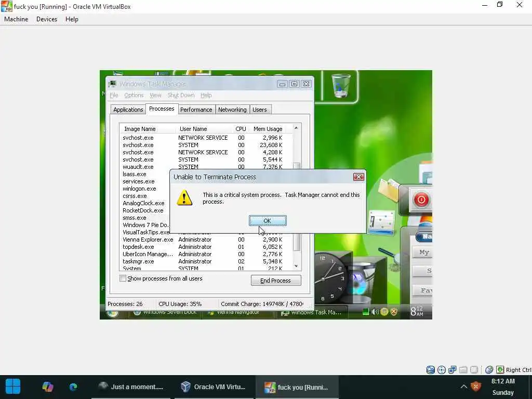Click the host taskbar clock showing Sunday
The image size is (532, 399).
(503, 387)
